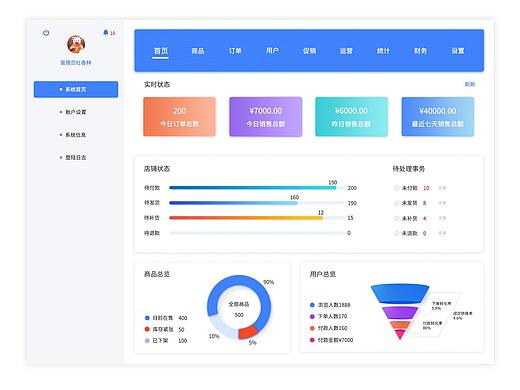Select the 未补货 radio button
Screen dimensions: 520x390
click(x=397, y=218)
